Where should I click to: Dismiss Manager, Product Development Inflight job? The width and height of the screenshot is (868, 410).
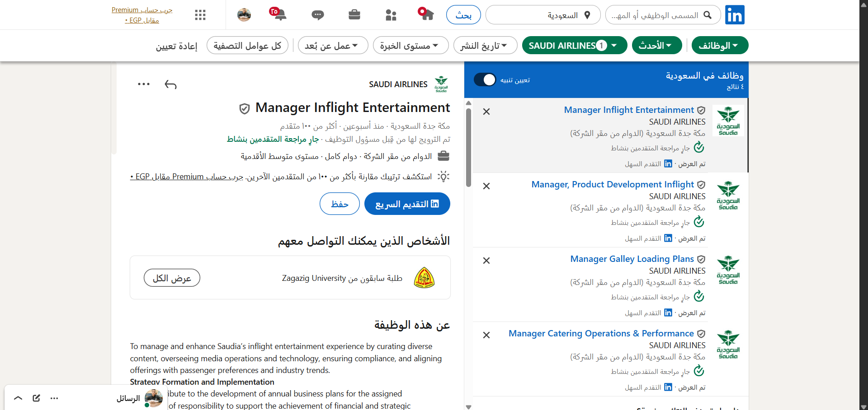click(486, 186)
